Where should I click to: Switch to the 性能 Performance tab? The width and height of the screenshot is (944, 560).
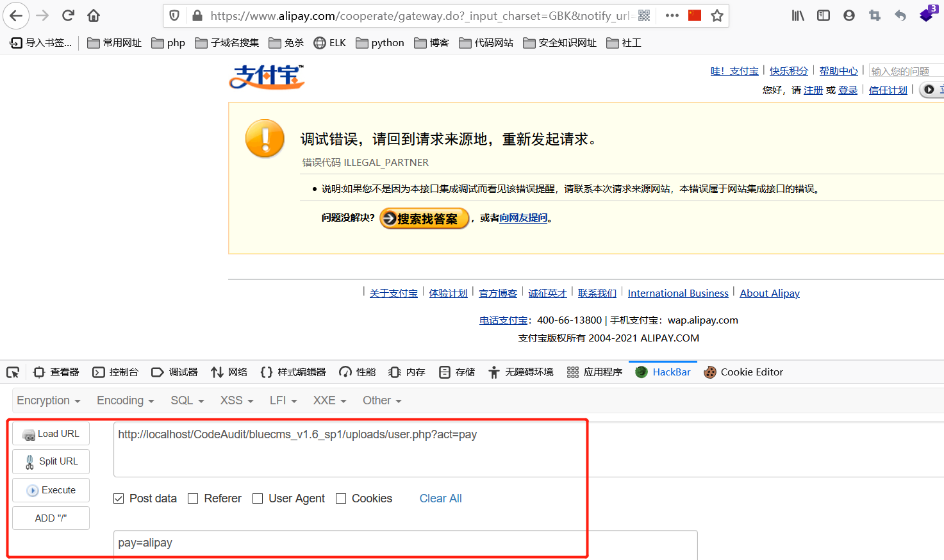[357, 372]
